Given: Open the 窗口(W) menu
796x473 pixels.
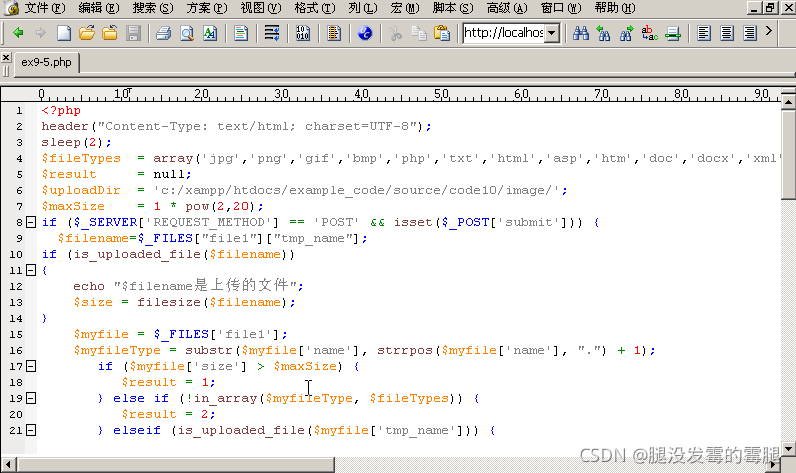Looking at the screenshot, I should click(x=560, y=8).
